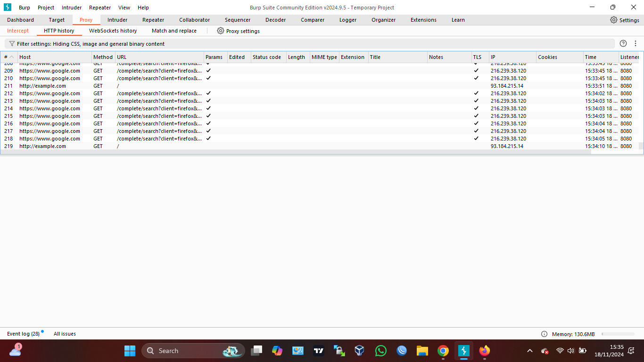This screenshot has width=644, height=362.
Task: Sort by the # column header
Action: 9,57
